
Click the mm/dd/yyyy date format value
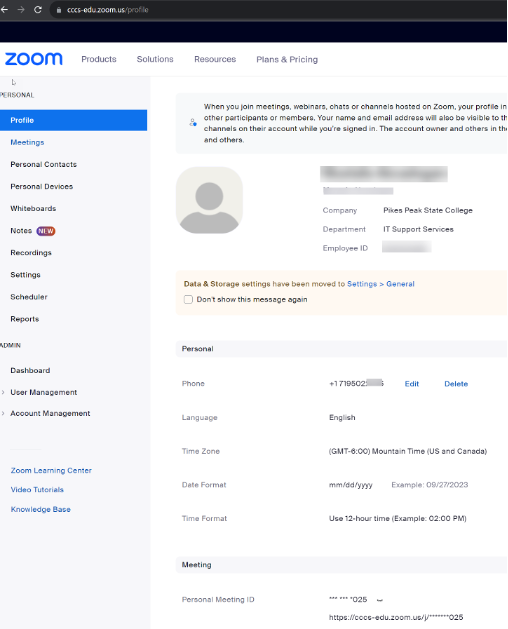tap(351, 485)
